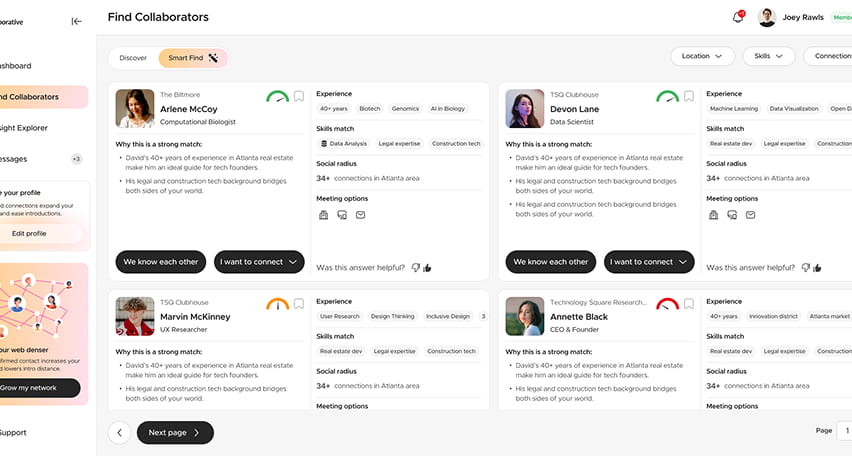Click the page number field
Image resolution: width=852 pixels, height=456 pixels.
tap(844, 430)
